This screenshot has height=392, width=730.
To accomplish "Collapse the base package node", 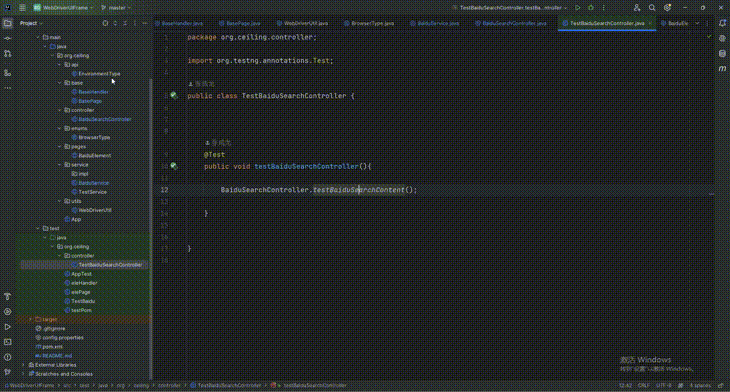I will [60, 83].
